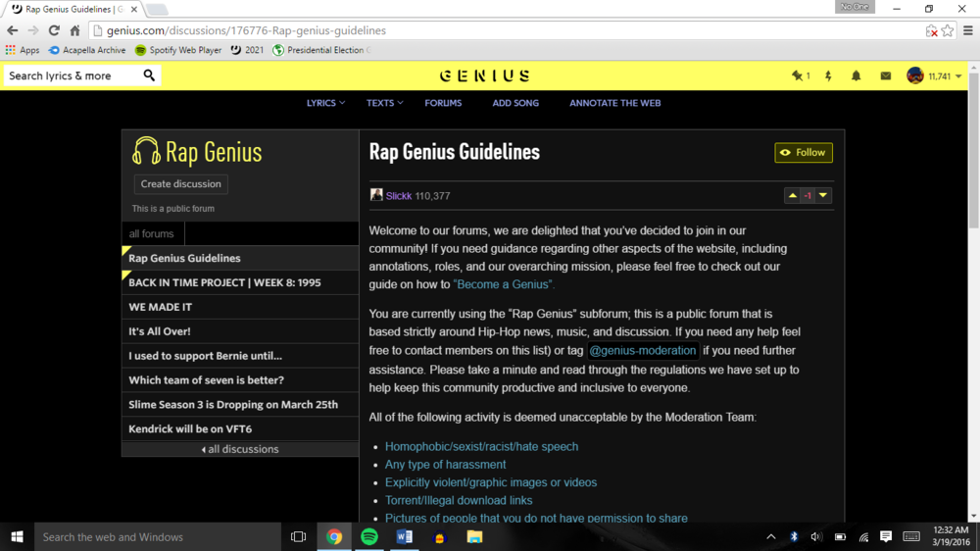This screenshot has height=551, width=980.
Task: Open Torrent/Illegal download links item
Action: tap(459, 500)
